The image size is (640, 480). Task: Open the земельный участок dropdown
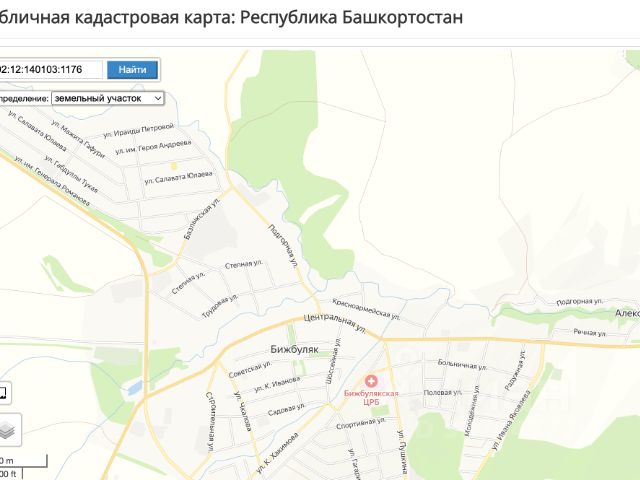(108, 98)
